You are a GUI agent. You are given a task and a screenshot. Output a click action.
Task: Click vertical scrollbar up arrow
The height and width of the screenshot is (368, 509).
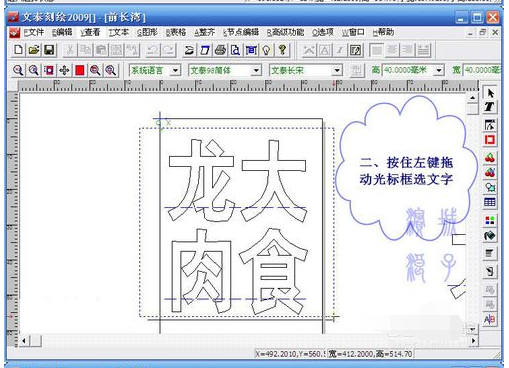tap(472, 98)
